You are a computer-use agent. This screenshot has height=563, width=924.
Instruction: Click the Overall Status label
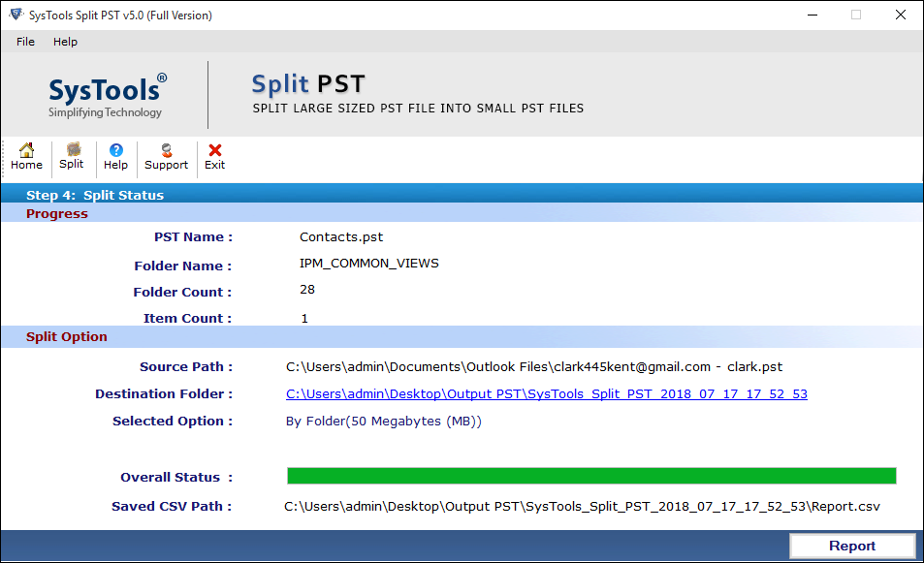pyautogui.click(x=176, y=477)
